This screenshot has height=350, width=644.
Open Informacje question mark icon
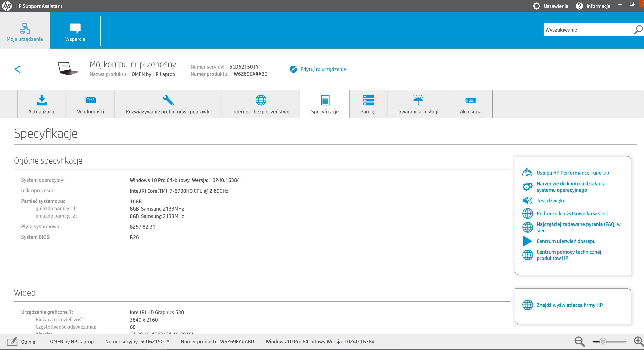point(579,6)
